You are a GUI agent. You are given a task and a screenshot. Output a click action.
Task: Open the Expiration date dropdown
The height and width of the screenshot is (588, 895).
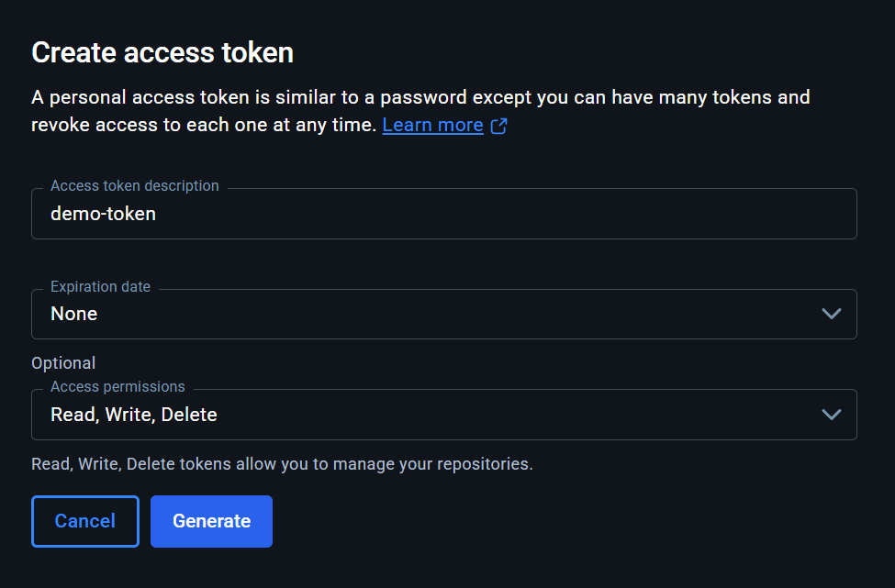pos(443,314)
